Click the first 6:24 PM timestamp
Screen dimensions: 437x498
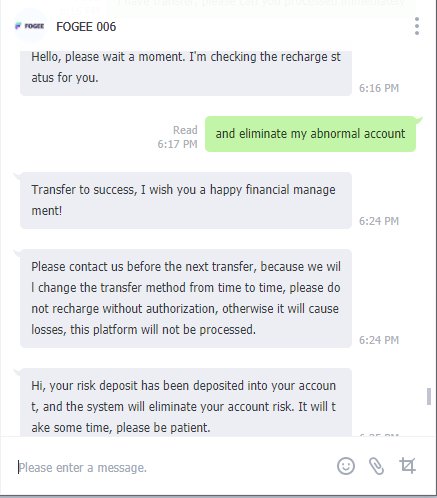(379, 221)
